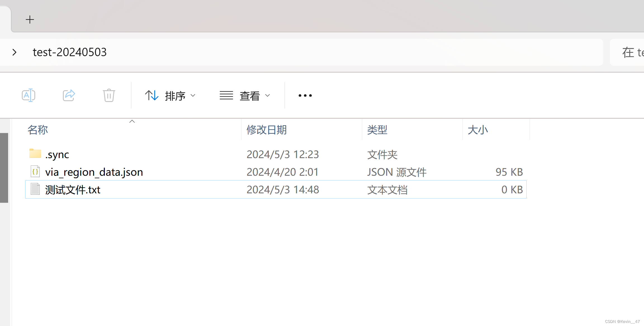Click the .sync folder icon

click(35, 154)
